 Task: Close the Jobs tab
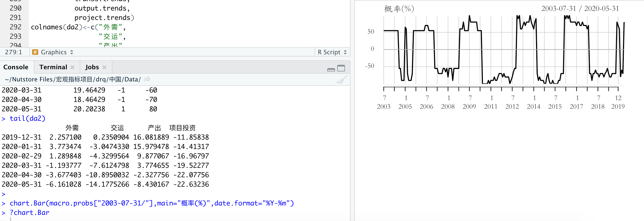(104, 67)
